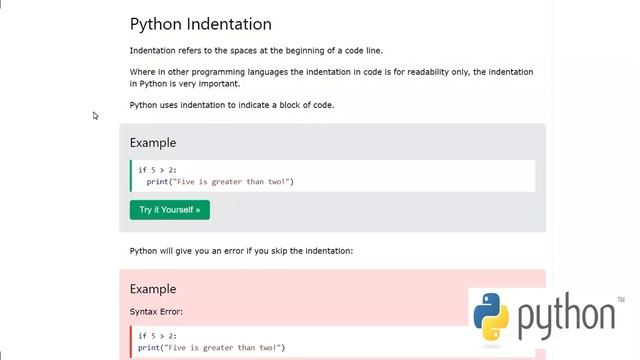Click the 'Example' heading in the red box
This screenshot has width=640, height=360.
pyautogui.click(x=153, y=289)
